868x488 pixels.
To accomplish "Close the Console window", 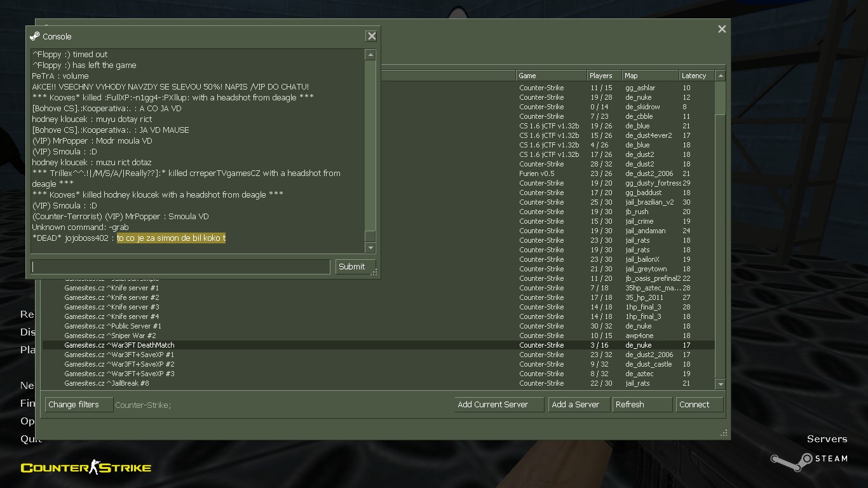I will click(372, 36).
